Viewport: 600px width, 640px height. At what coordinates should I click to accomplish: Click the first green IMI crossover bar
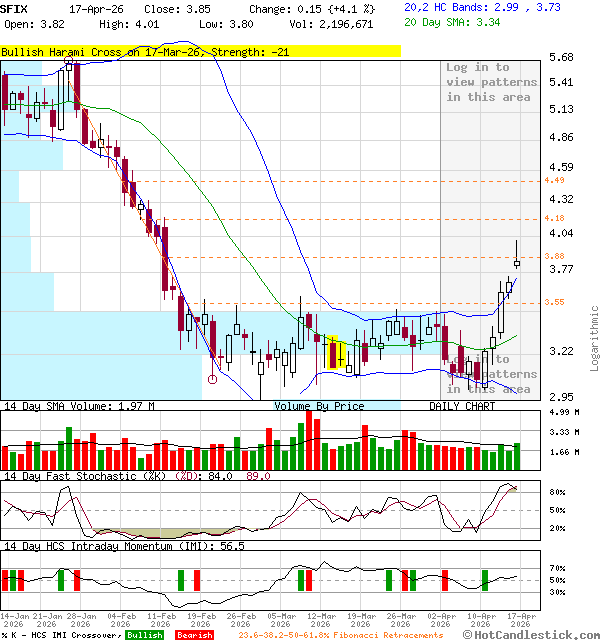pyautogui.click(x=5, y=580)
